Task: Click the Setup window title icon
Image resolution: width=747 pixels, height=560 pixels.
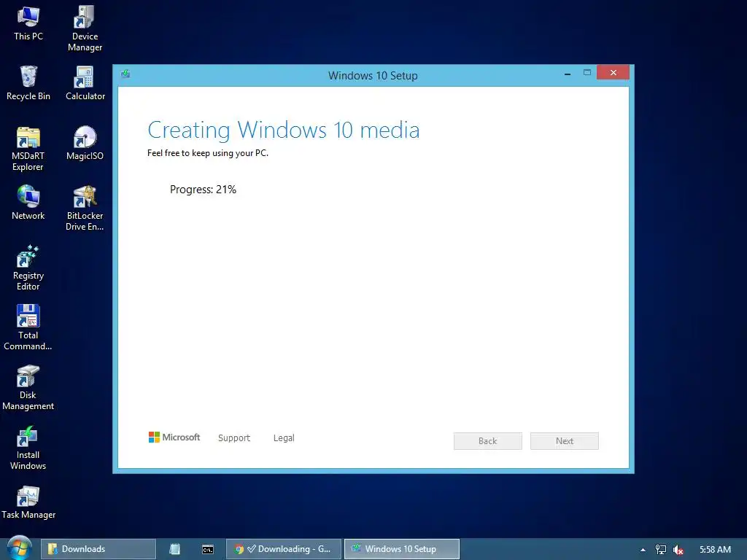Action: coord(125,74)
